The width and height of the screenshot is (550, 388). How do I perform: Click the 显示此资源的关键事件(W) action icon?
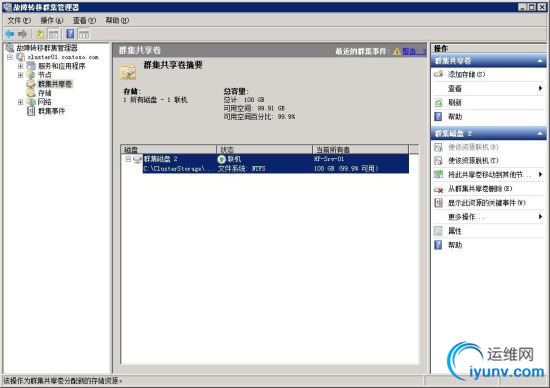tap(438, 203)
